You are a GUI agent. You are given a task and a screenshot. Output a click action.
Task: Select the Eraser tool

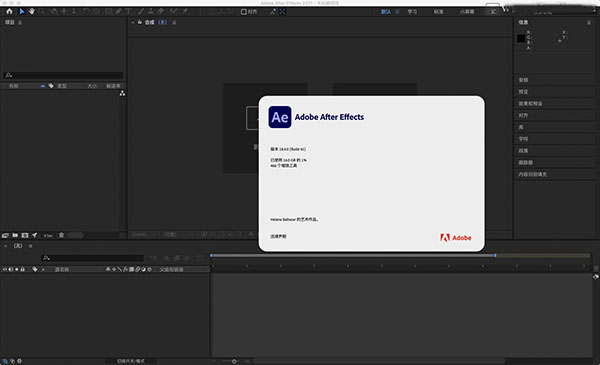pos(161,11)
